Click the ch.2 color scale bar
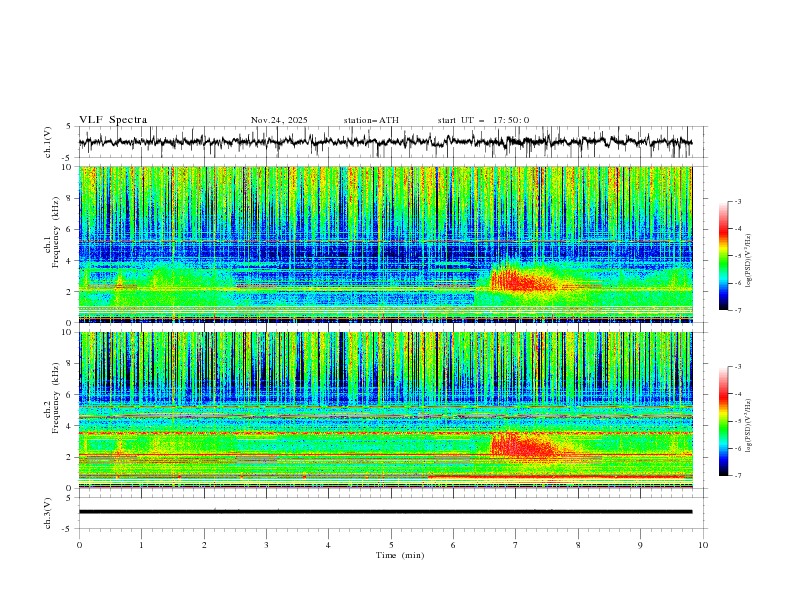The image size is (792, 612). 723,421
